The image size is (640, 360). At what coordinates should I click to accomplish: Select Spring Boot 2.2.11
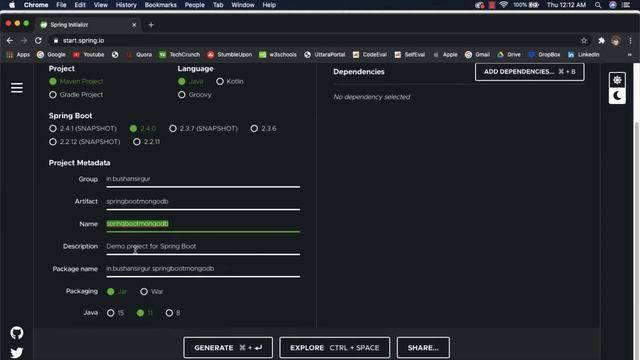click(147, 142)
